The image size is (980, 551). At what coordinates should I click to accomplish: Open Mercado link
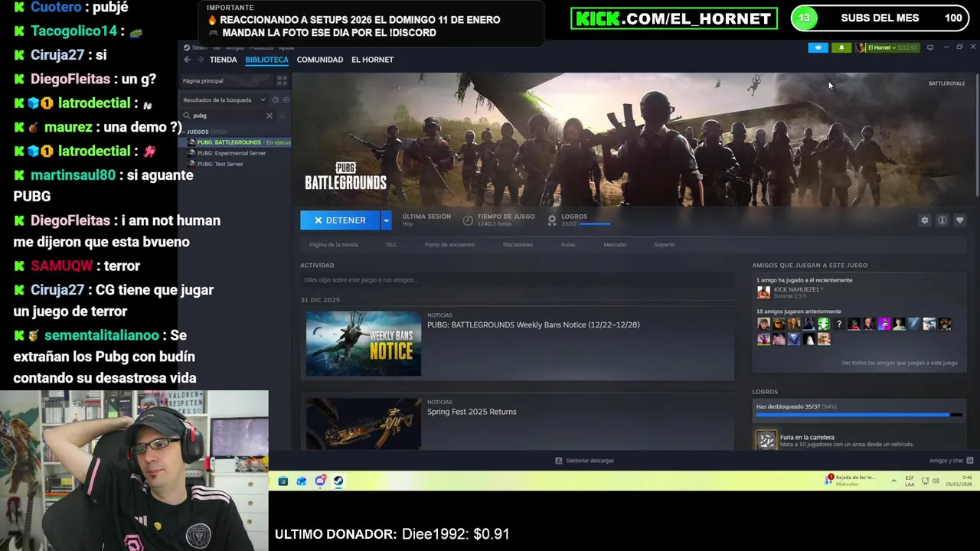[615, 245]
